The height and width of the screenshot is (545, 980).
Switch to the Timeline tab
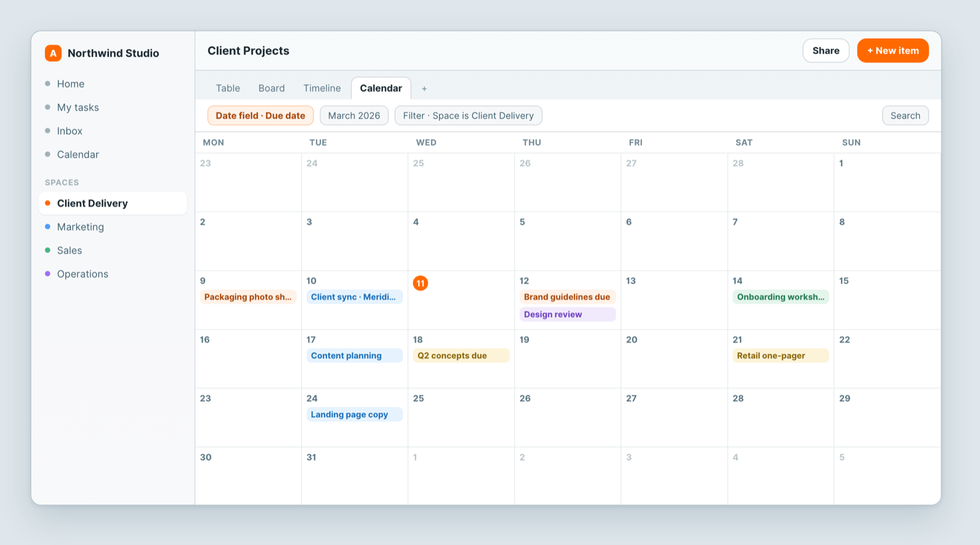pos(322,88)
